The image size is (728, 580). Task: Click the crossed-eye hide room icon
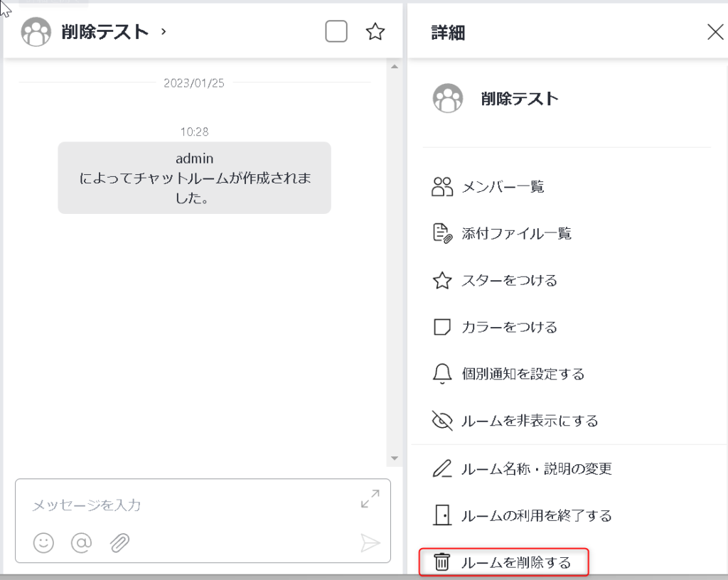click(x=442, y=420)
